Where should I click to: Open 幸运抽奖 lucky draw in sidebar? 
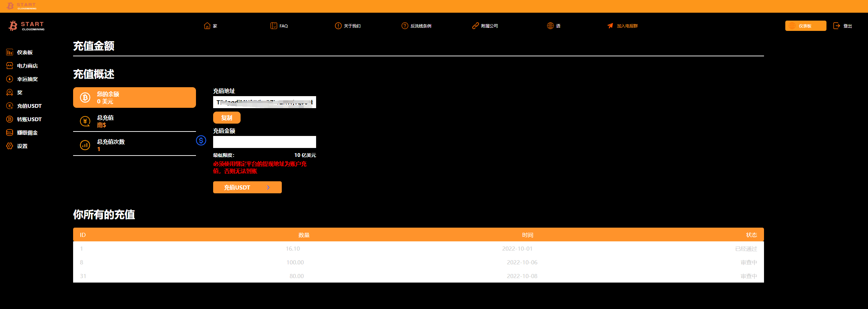point(27,79)
